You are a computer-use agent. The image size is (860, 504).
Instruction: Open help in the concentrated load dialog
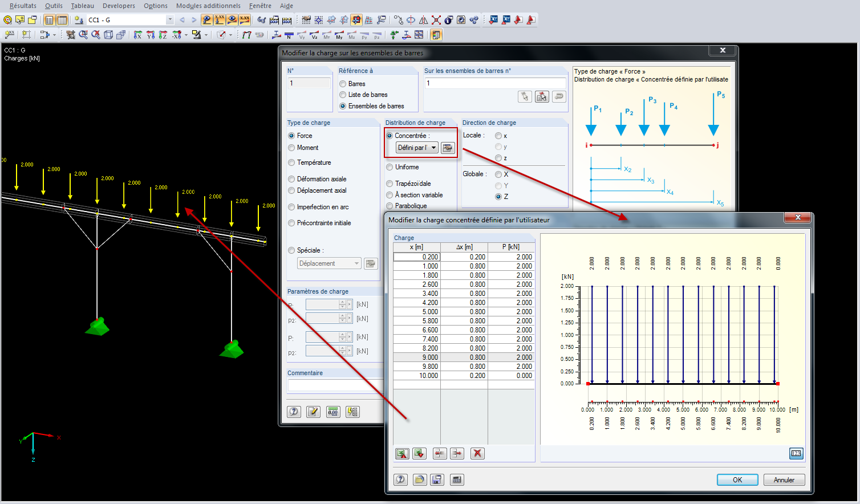tap(401, 479)
